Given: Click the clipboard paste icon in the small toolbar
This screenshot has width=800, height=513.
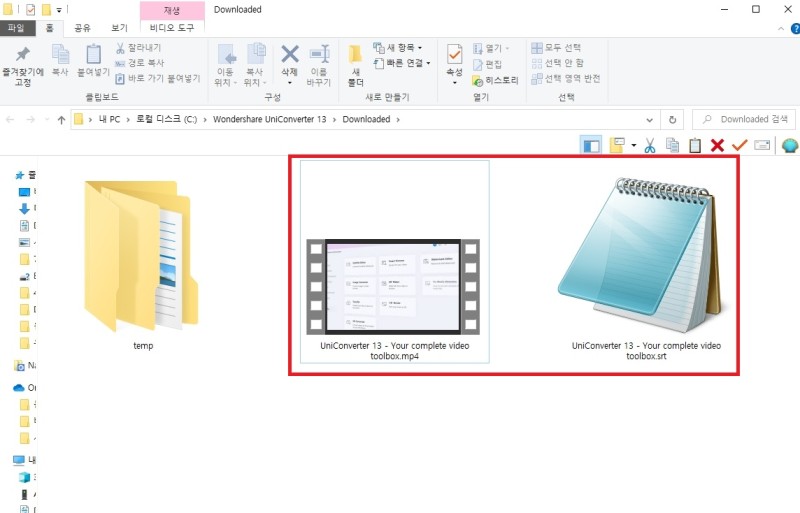Looking at the screenshot, I should click(695, 146).
